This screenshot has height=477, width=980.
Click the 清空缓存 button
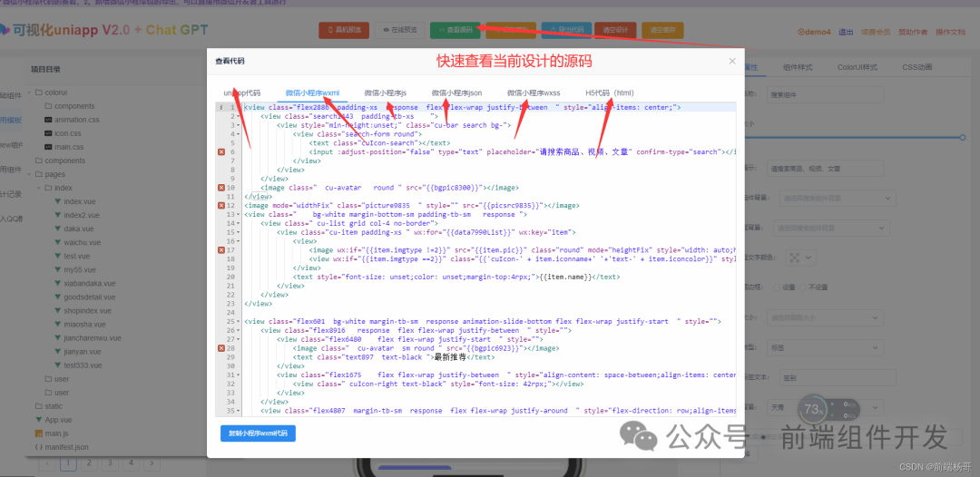click(662, 30)
